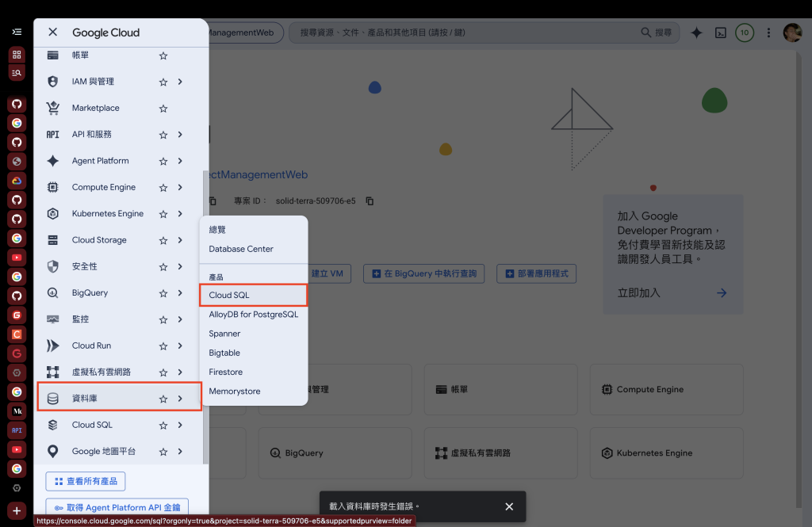Pin API 和服務 with its star

(163, 135)
